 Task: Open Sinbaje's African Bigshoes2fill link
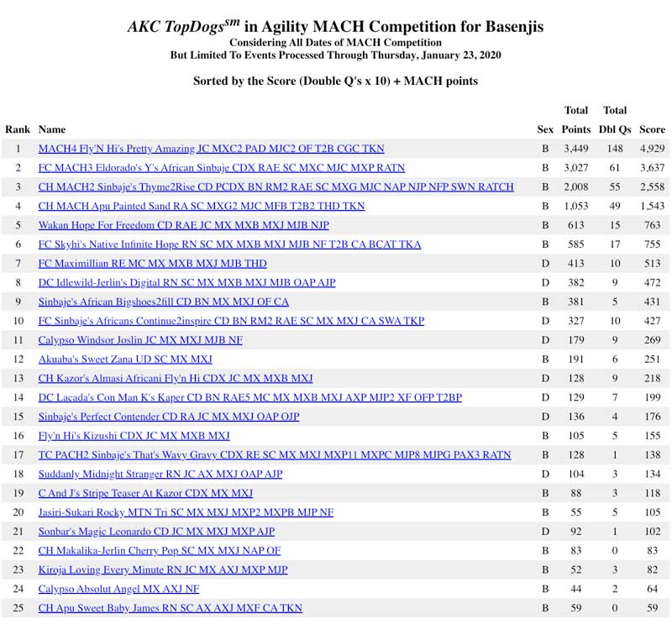[x=163, y=302]
